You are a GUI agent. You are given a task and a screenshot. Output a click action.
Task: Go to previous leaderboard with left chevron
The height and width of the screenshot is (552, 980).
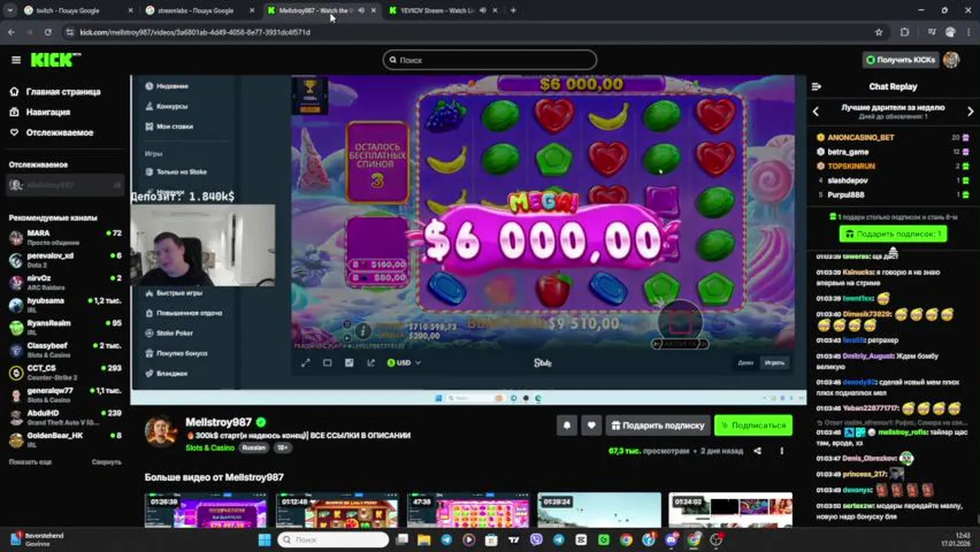click(816, 112)
